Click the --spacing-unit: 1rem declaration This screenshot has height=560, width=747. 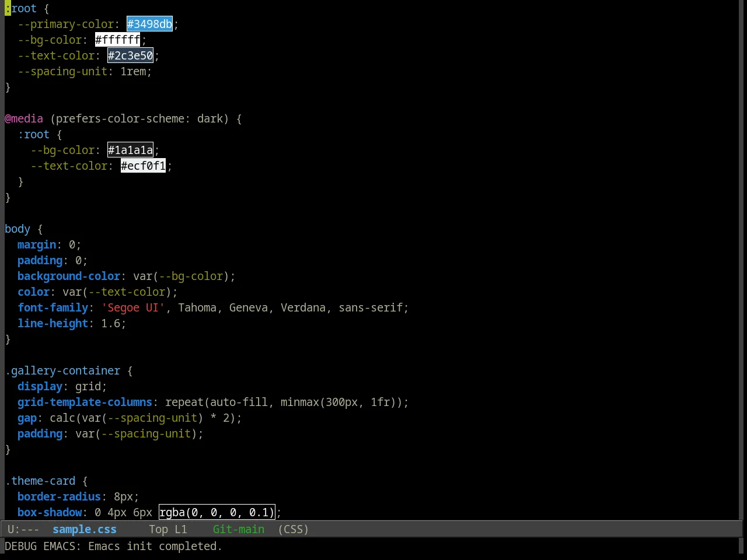pos(85,71)
